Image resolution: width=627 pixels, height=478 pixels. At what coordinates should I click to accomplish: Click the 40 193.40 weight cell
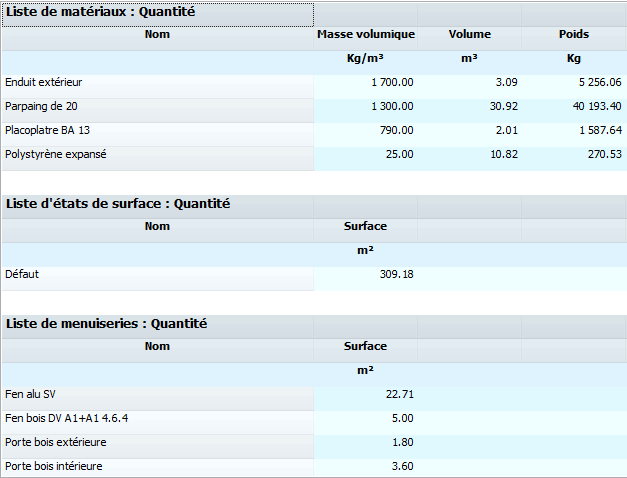[574, 110]
